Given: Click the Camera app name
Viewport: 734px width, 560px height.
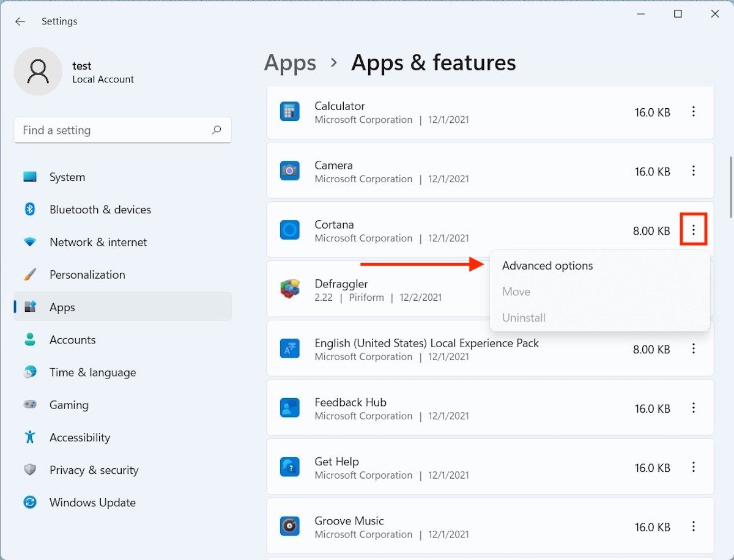Looking at the screenshot, I should [333, 166].
